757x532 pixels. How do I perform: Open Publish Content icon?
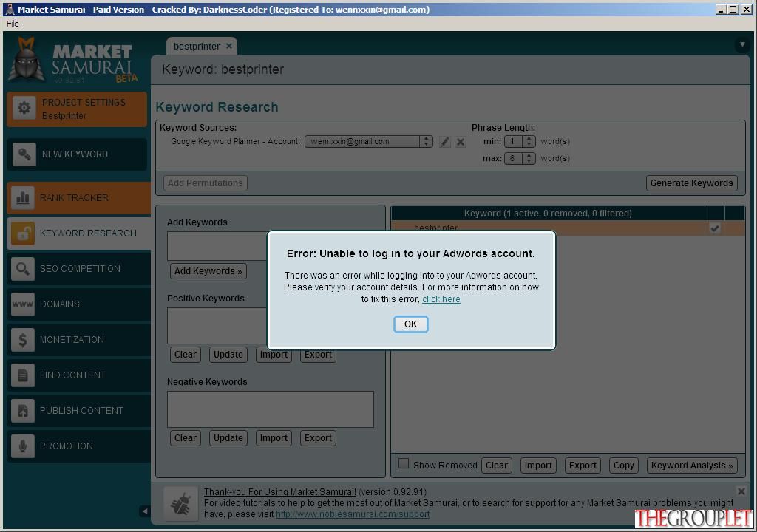coord(23,411)
